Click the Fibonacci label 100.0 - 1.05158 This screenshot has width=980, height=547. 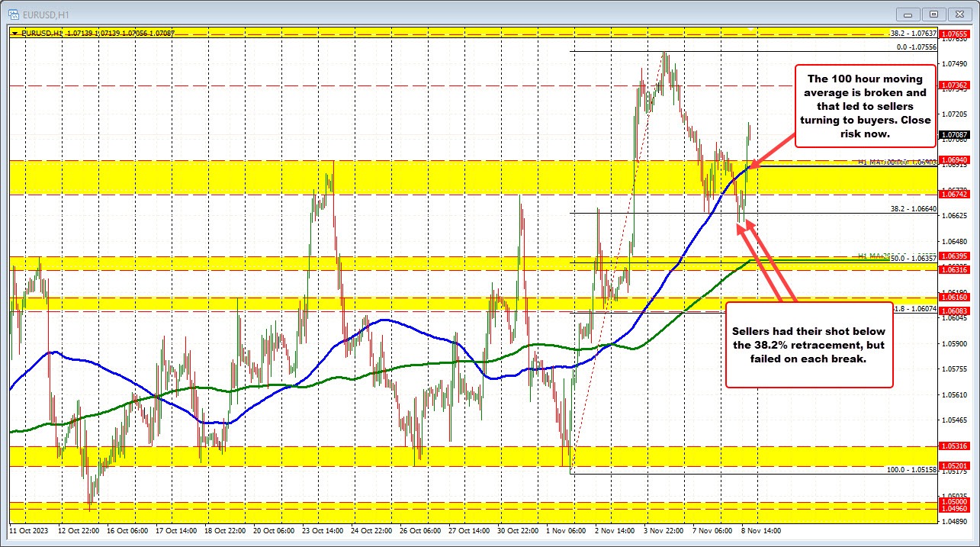[x=911, y=470]
